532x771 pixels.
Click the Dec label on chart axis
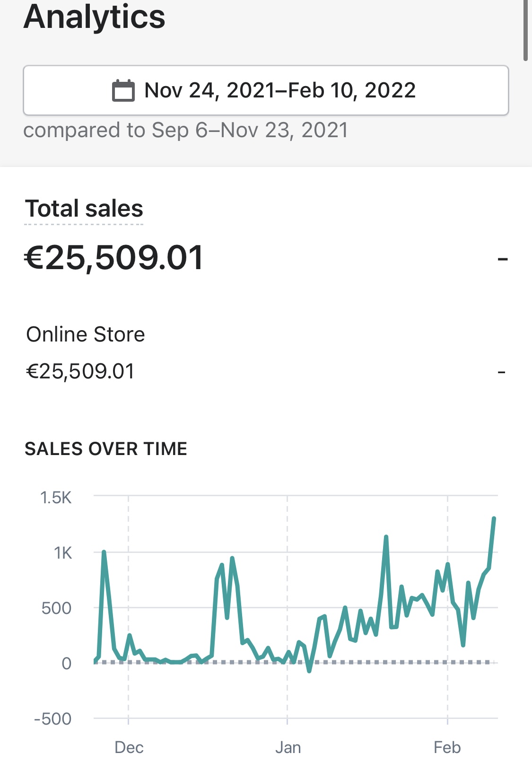(x=129, y=747)
